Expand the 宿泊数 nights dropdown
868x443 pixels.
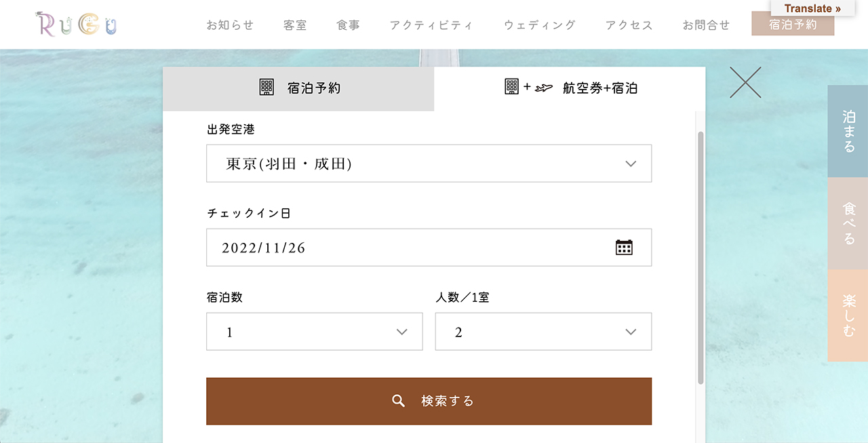point(314,332)
